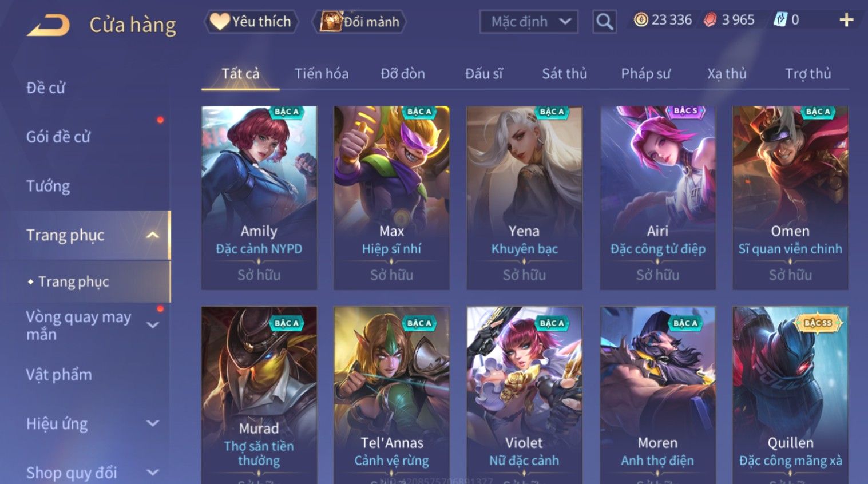Open the search magnifier icon

tap(604, 22)
